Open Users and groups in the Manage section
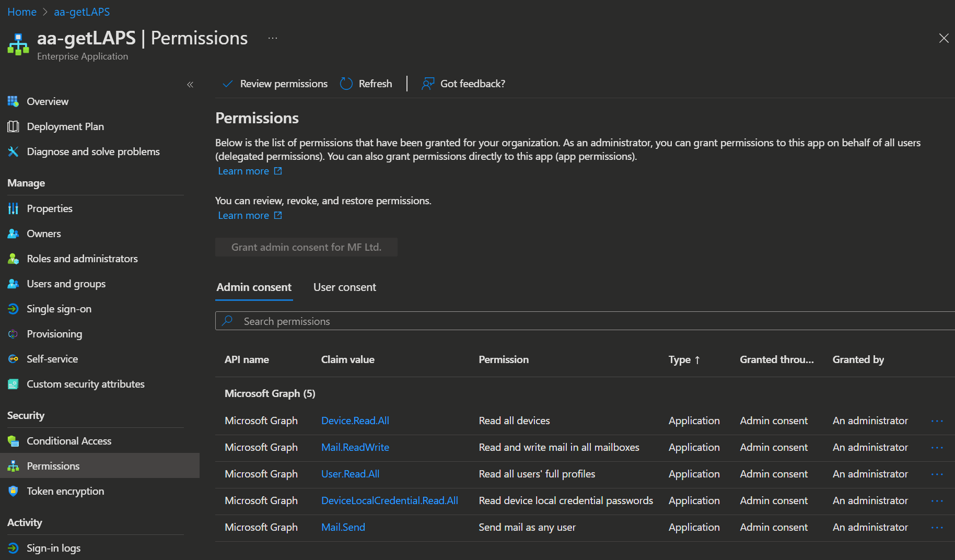955x560 pixels. pyautogui.click(x=66, y=284)
